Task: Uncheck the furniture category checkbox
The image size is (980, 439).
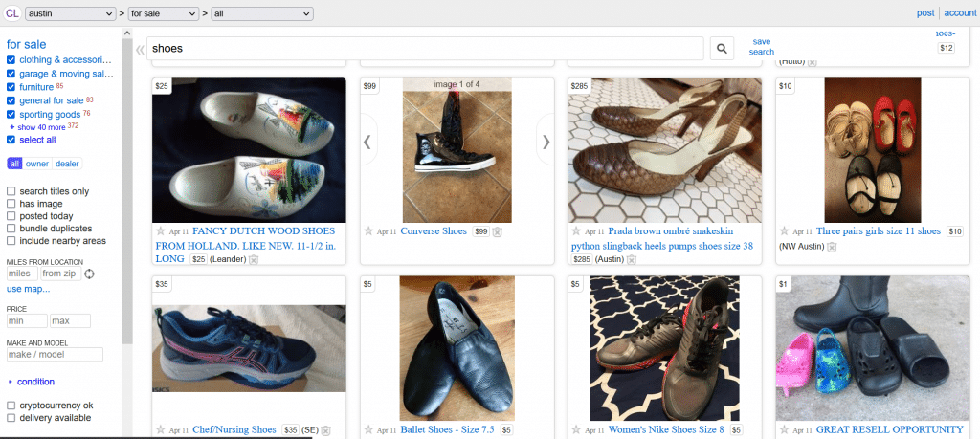Action: 11,87
